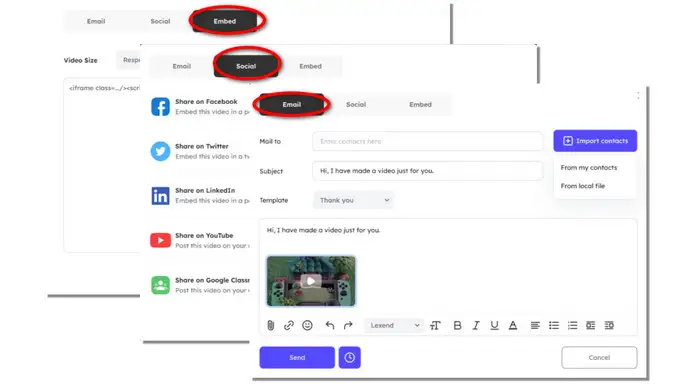Insert a bulleted list

(x=554, y=326)
